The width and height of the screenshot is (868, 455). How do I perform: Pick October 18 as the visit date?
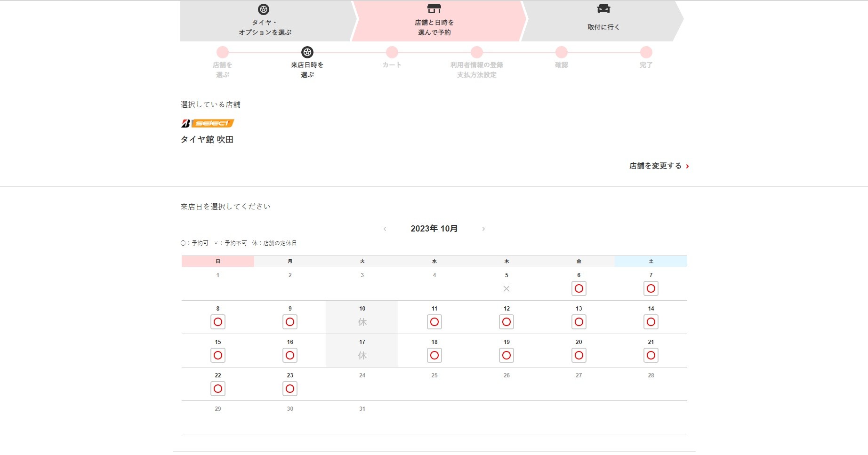[434, 356]
